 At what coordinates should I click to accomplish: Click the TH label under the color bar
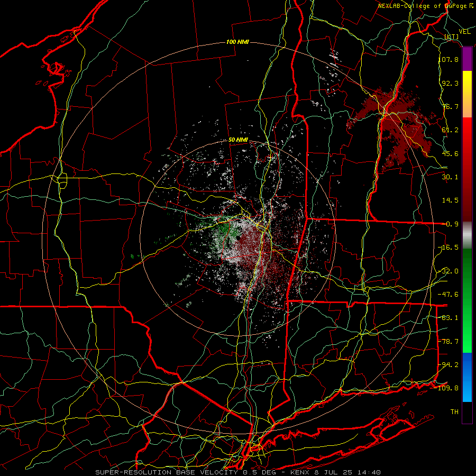coord(454,412)
